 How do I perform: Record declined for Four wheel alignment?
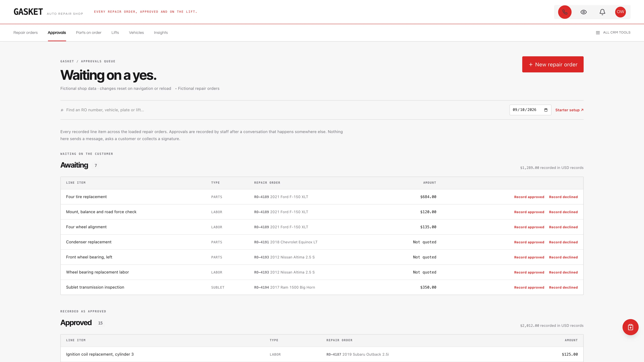[563, 227]
